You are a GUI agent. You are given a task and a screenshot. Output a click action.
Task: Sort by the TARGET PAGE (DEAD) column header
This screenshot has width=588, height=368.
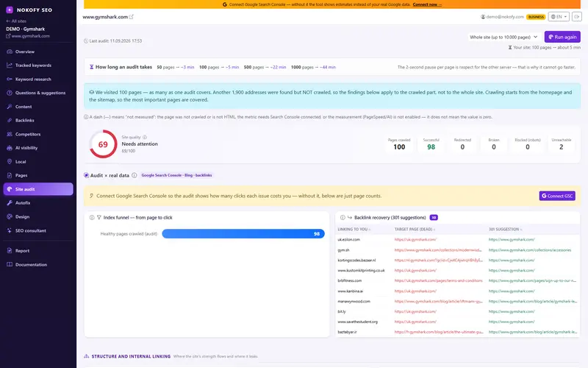[415, 229]
